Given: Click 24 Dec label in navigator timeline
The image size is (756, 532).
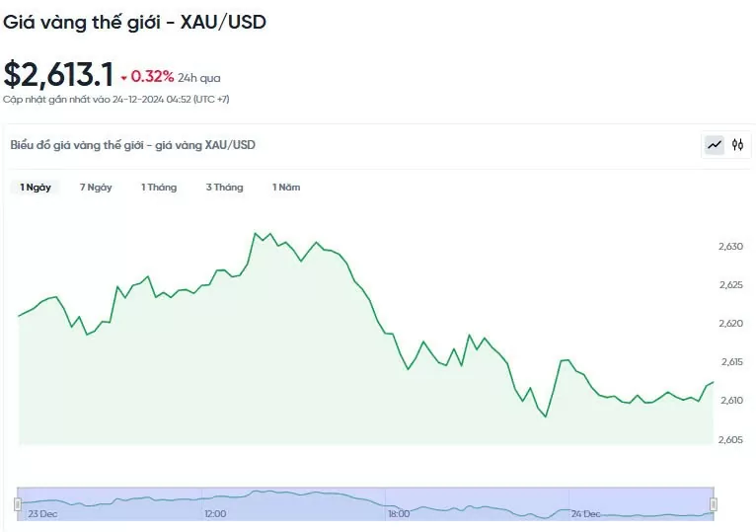Looking at the screenshot, I should 587,514.
